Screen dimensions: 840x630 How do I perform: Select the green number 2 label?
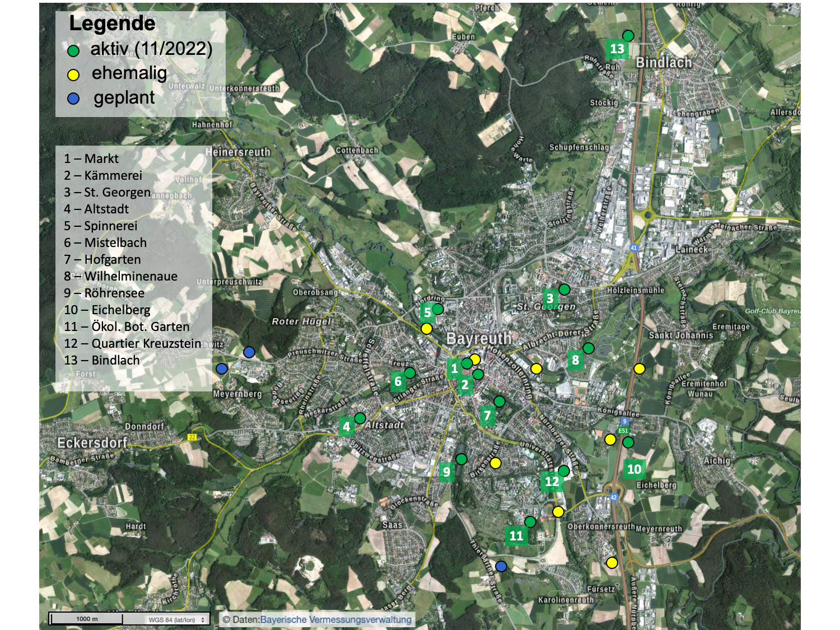coord(465,385)
